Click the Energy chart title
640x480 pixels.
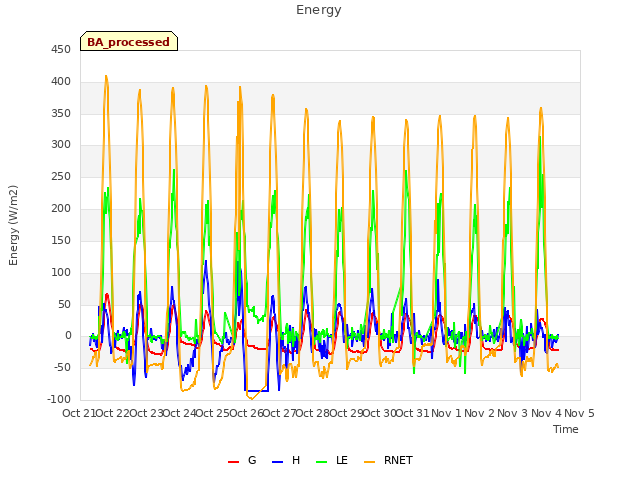319,10
